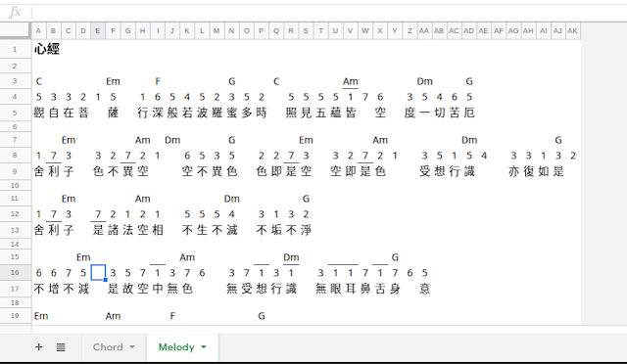Select row 12 header

tap(15, 213)
